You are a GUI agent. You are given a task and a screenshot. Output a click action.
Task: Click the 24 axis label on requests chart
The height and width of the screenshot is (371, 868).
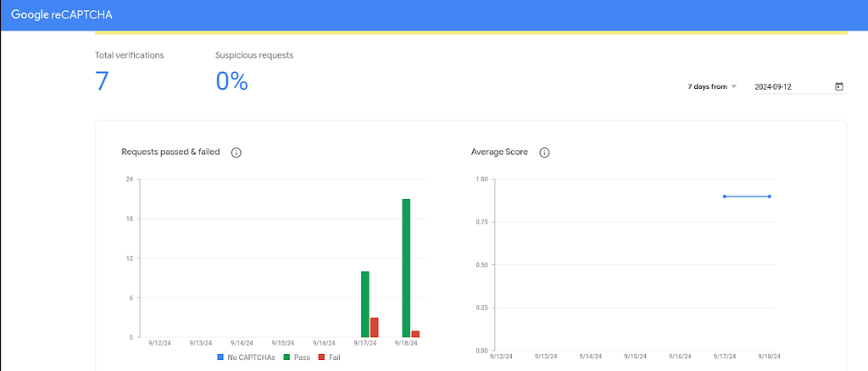(130, 179)
